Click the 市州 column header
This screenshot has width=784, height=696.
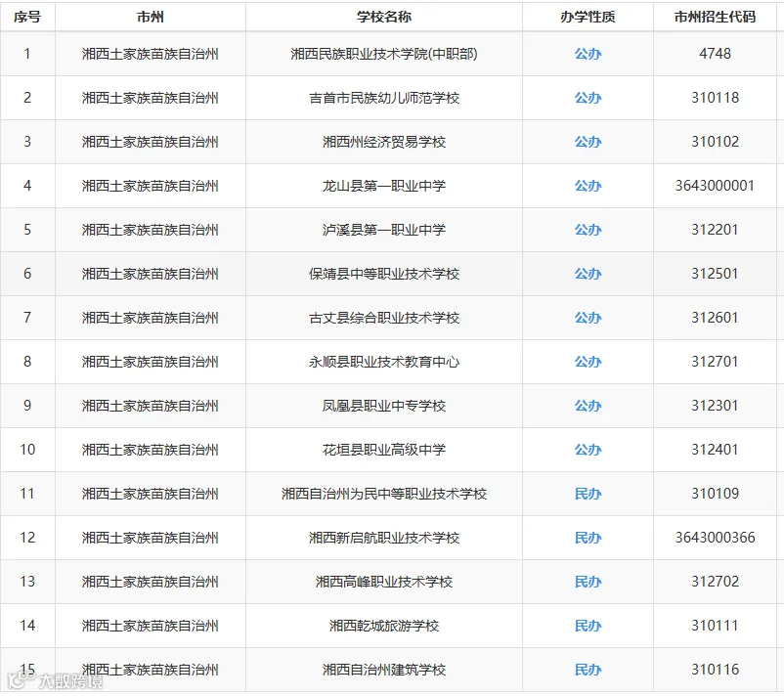[151, 17]
